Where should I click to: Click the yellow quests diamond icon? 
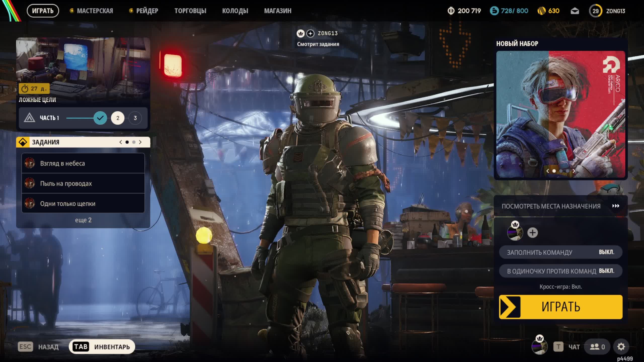23,142
